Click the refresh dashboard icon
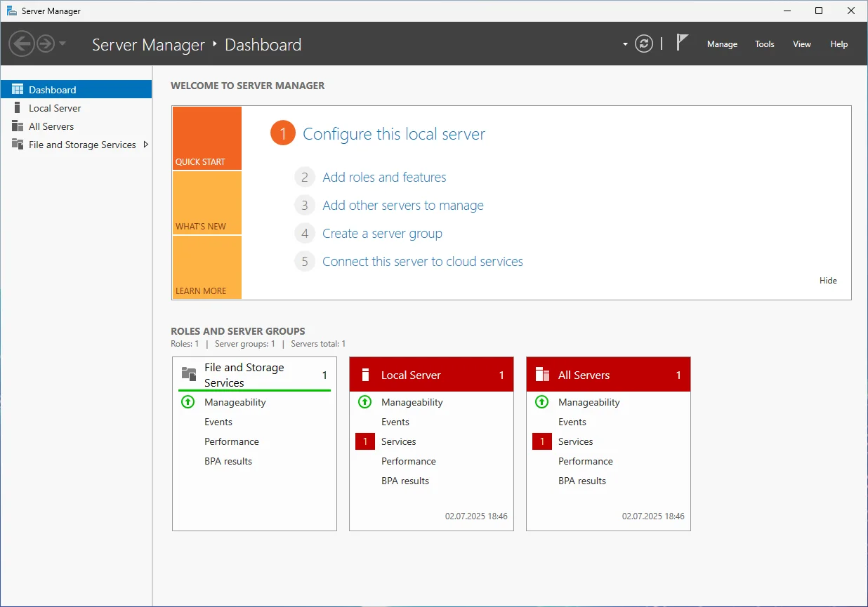 tap(644, 44)
